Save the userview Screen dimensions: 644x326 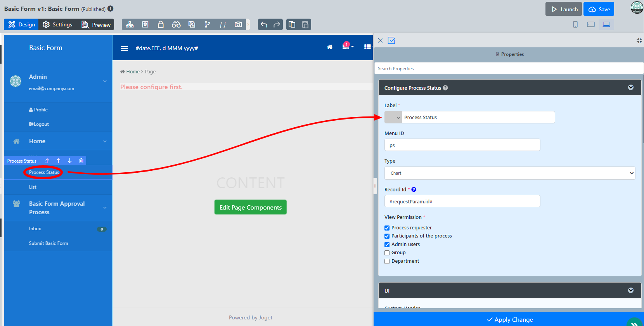point(599,9)
